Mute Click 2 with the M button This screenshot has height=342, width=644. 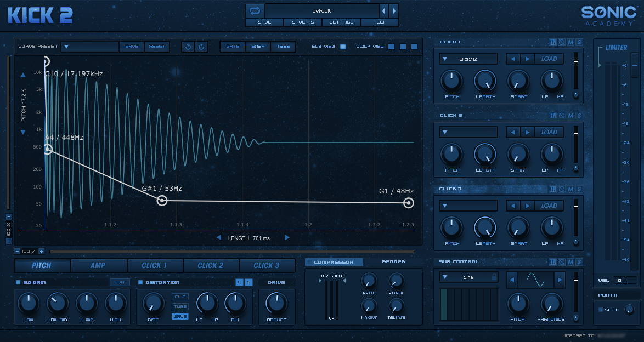570,116
